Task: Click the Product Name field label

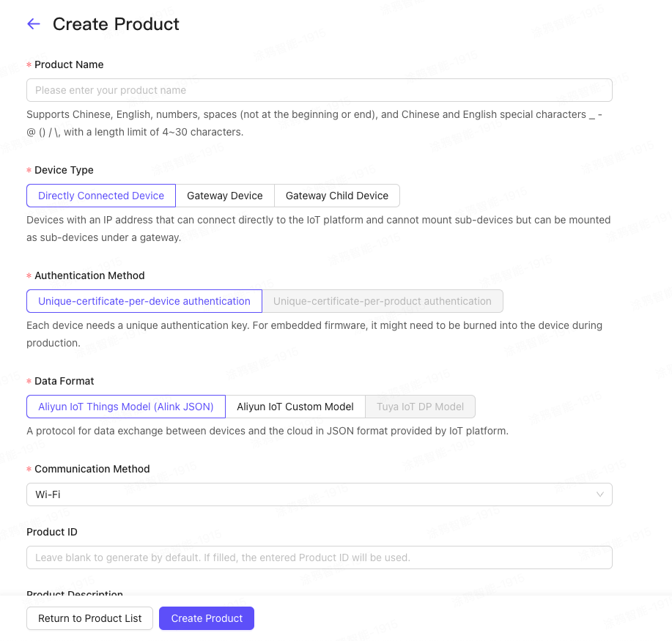Action: pos(69,64)
